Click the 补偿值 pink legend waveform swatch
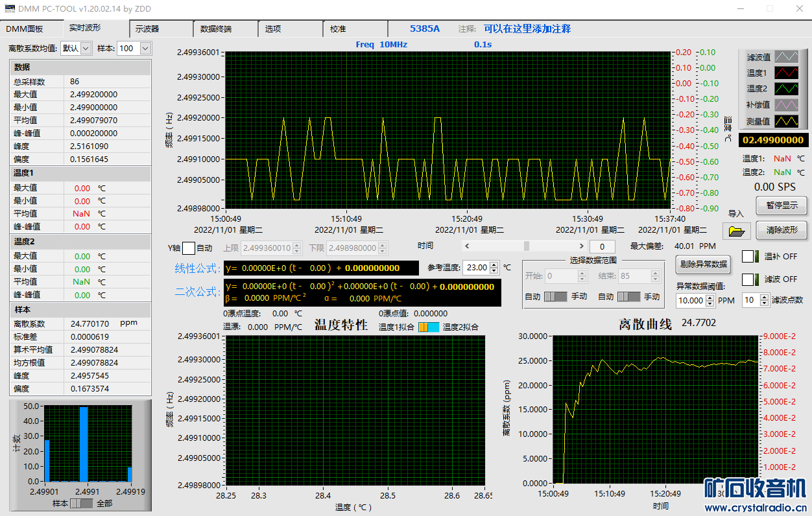The height and width of the screenshot is (516, 812). point(788,104)
